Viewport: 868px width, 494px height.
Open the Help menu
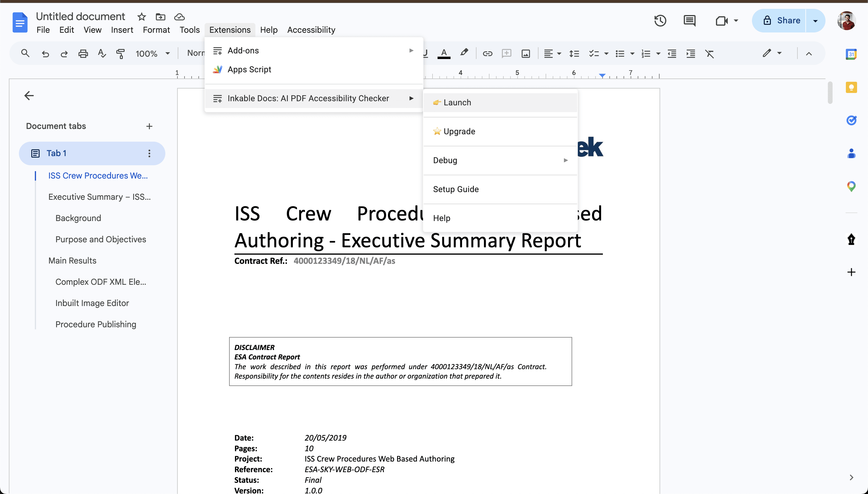(268, 30)
